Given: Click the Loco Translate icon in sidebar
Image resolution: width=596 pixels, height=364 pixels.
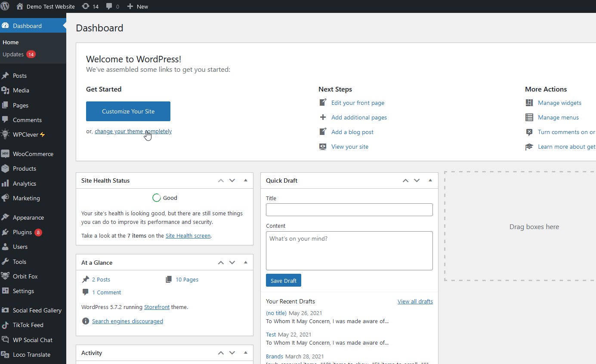Looking at the screenshot, I should [5, 355].
